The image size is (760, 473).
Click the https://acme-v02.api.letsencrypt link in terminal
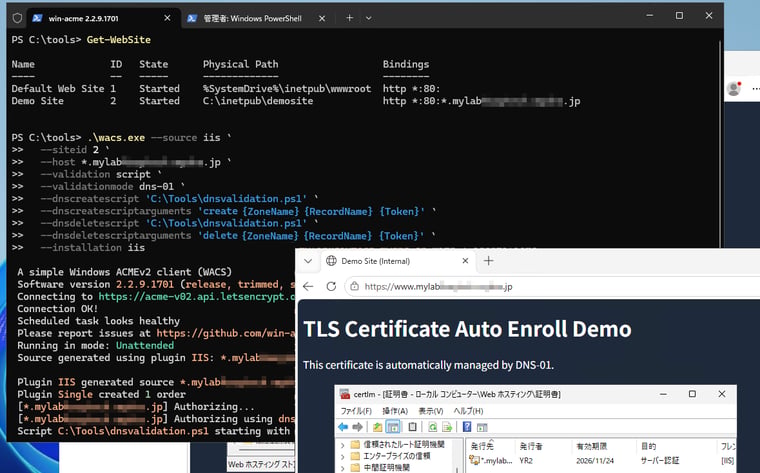click(x=196, y=297)
